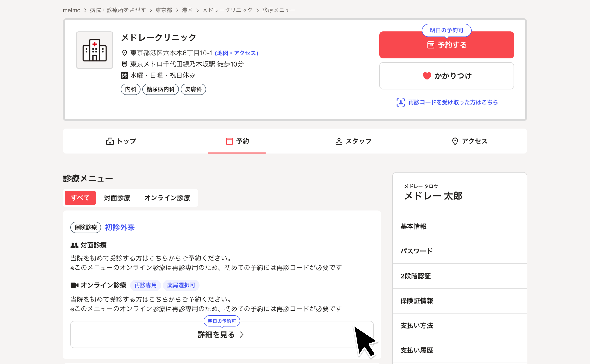590x364 pixels.
Task: Click the map pin icon beside the address
Action: (x=124, y=53)
